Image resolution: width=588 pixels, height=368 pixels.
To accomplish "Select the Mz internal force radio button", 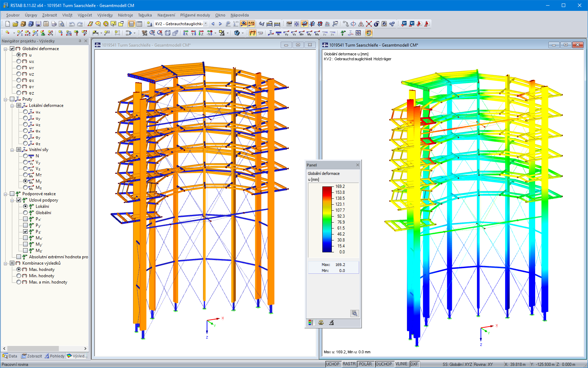I will [x=26, y=188].
